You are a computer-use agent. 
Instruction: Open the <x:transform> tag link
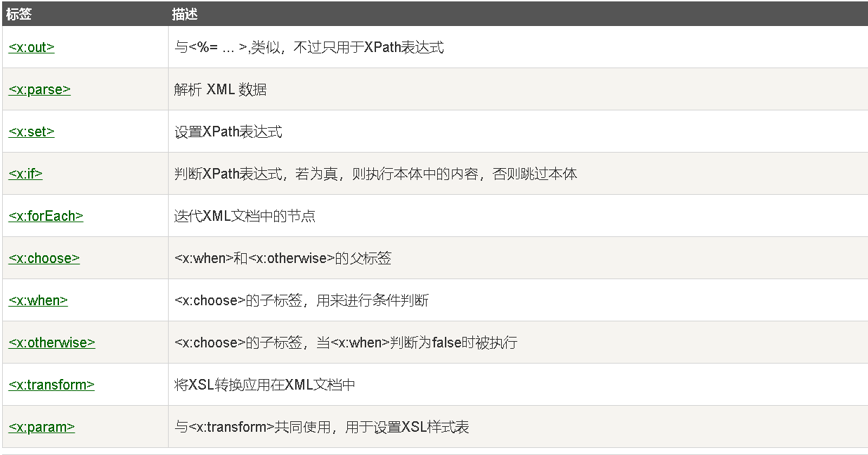point(51,385)
